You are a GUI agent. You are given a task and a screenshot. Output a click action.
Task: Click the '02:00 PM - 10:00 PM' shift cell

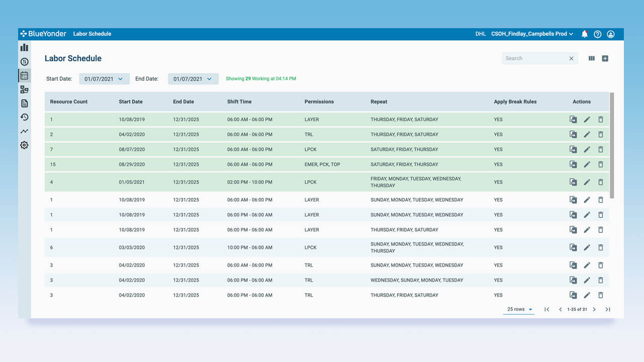tap(250, 182)
